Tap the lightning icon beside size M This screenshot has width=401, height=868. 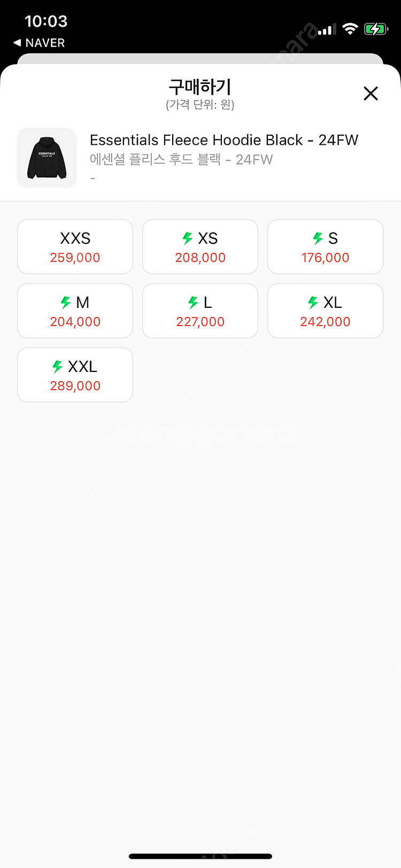click(66, 303)
